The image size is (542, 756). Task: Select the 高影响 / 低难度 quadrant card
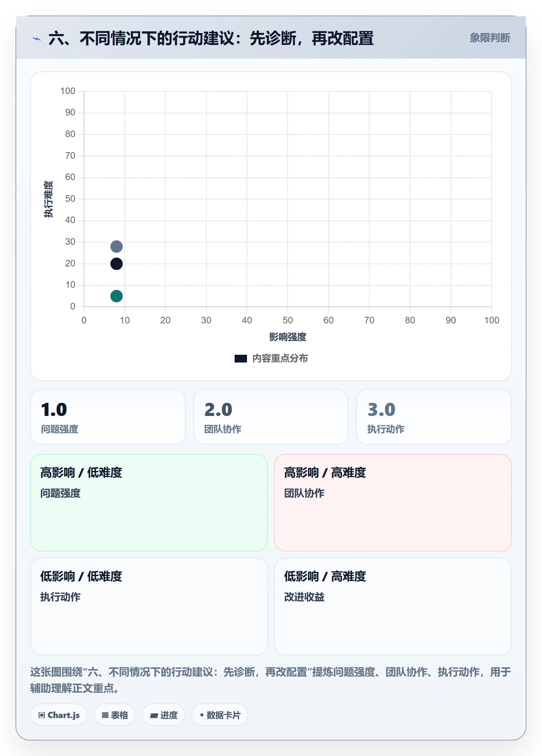click(x=149, y=503)
